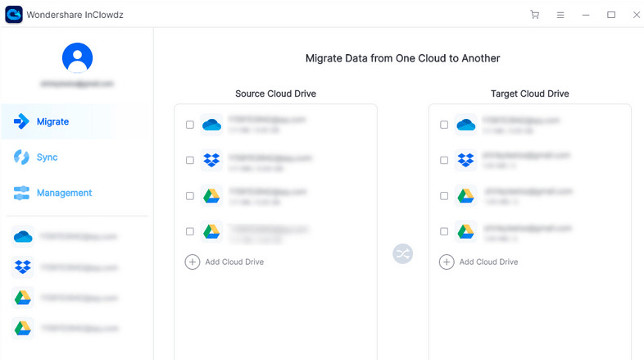644x360 pixels.
Task: Tick the last Google Drive checkbox in source list
Action: click(190, 231)
